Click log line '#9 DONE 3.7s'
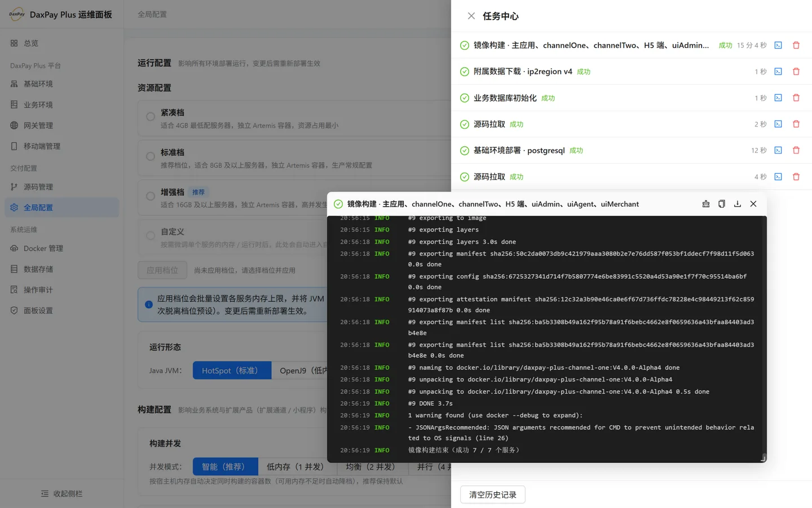This screenshot has width=812, height=508. coord(430,404)
